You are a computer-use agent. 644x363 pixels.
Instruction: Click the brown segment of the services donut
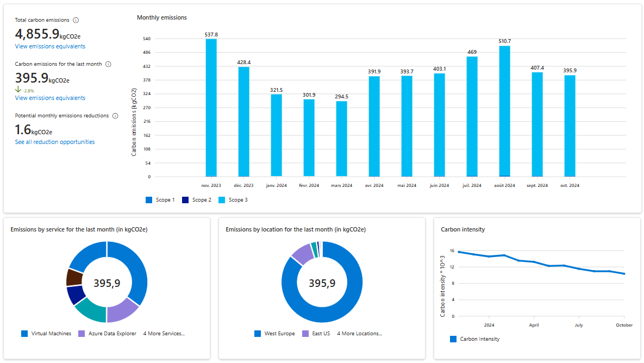coord(73,278)
